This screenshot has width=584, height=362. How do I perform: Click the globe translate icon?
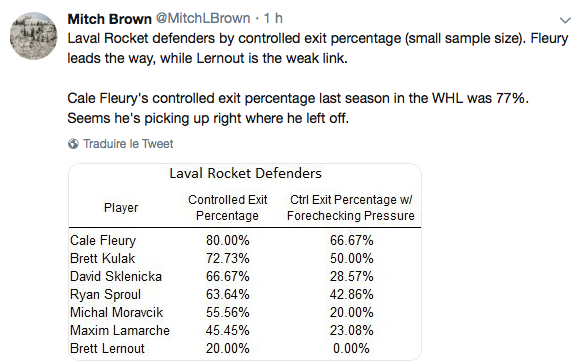click(x=73, y=144)
